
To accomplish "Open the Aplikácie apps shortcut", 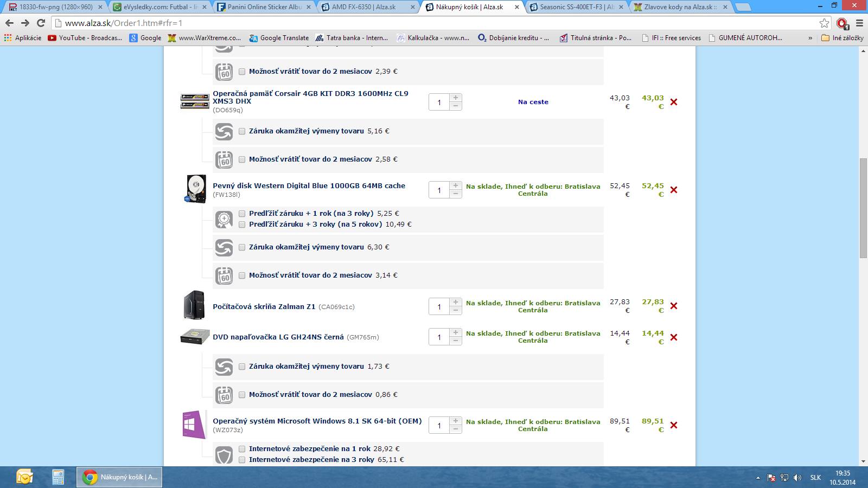I will point(23,38).
